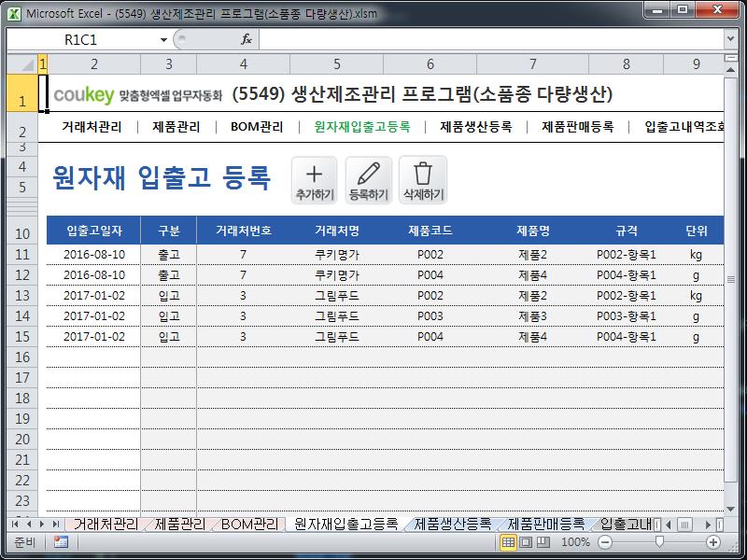Click vertical scrollbar down arrow

point(730,509)
